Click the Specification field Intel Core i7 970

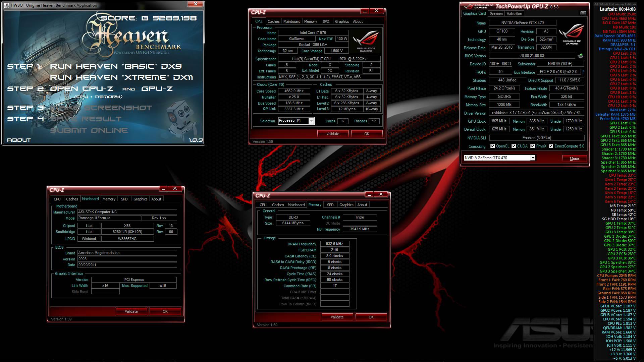coord(329,59)
